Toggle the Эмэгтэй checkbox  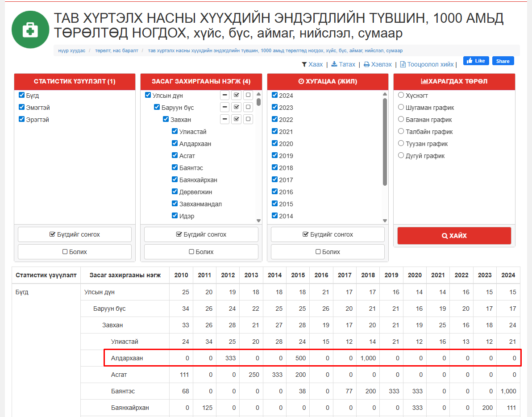(22, 107)
